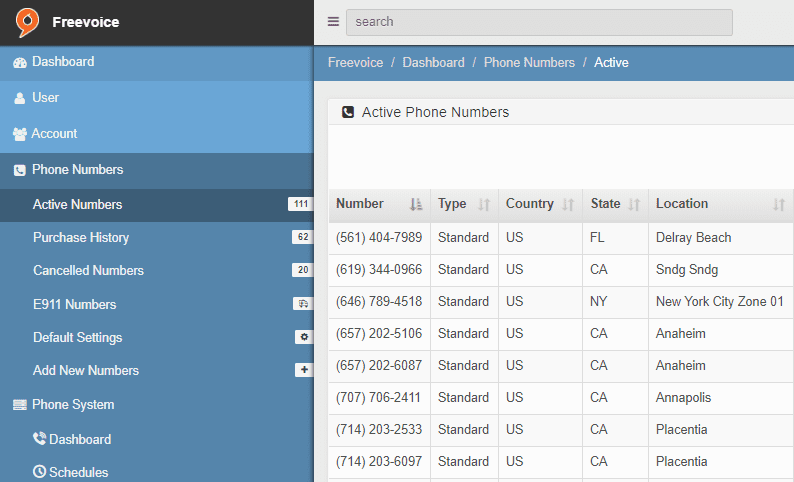Viewport: 794px width, 482px height.
Task: Focus the search input field
Action: click(x=539, y=22)
